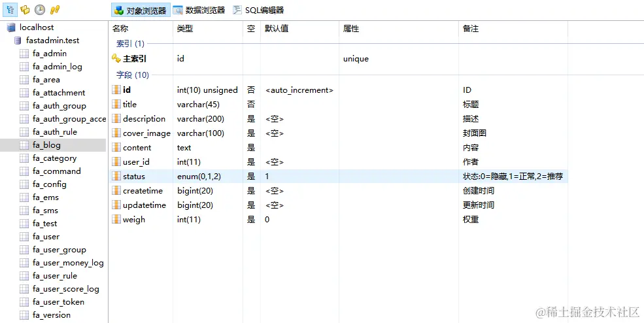644x323 pixels.
Task: Select the fa_version table
Action: click(x=52, y=315)
